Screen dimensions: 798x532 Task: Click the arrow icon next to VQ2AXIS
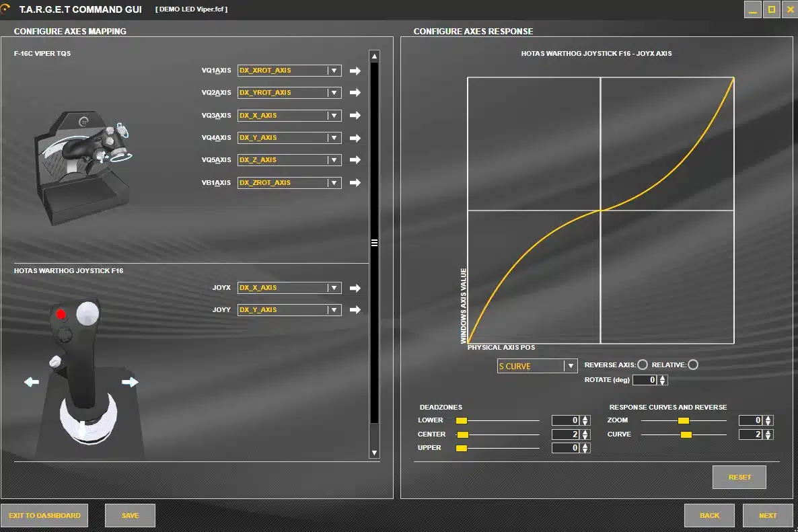pyautogui.click(x=355, y=93)
